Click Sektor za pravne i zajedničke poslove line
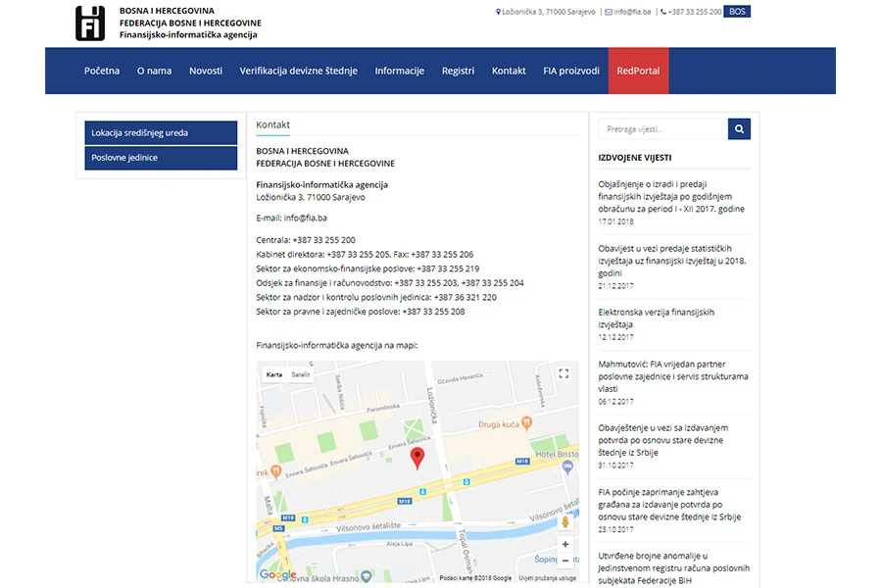This screenshot has width=882, height=588. [x=361, y=312]
